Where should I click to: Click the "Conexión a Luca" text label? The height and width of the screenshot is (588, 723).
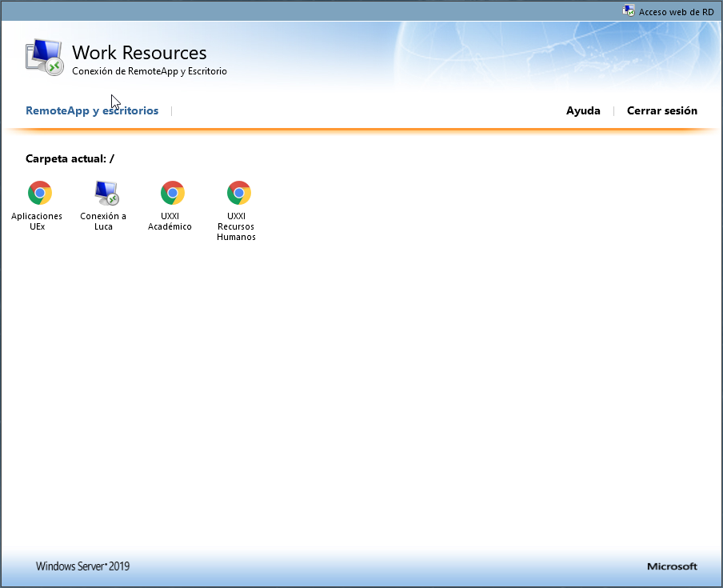103,222
